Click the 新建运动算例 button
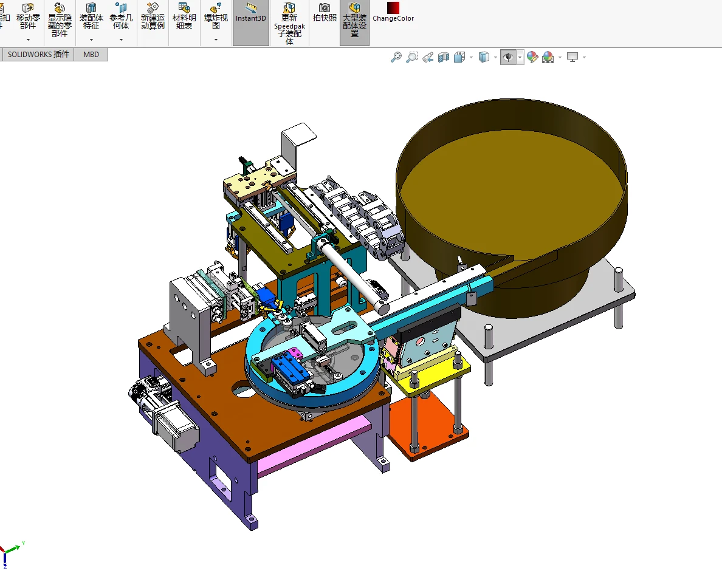 [x=153, y=16]
